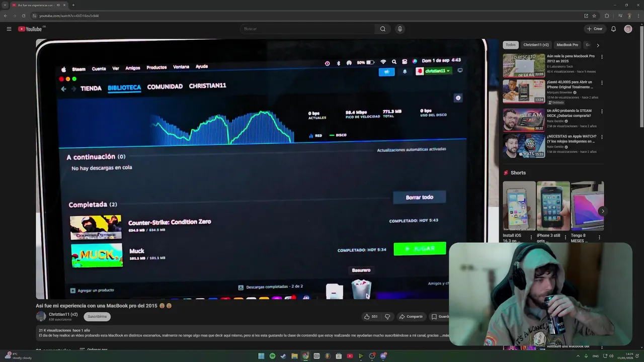Reload the current page
Image resolution: width=644 pixels, height=362 pixels.
coord(23,16)
